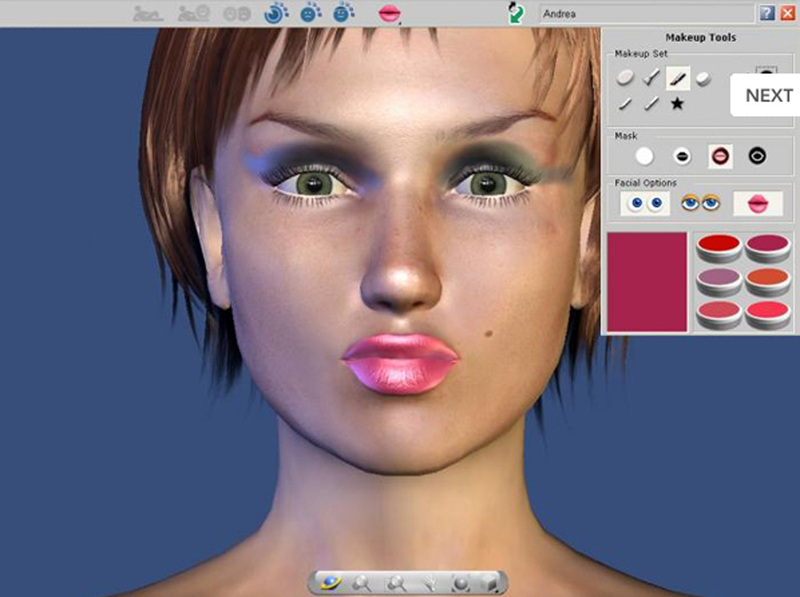Click the grayed figure with face icon
The width and height of the screenshot is (800, 597).
point(194,13)
